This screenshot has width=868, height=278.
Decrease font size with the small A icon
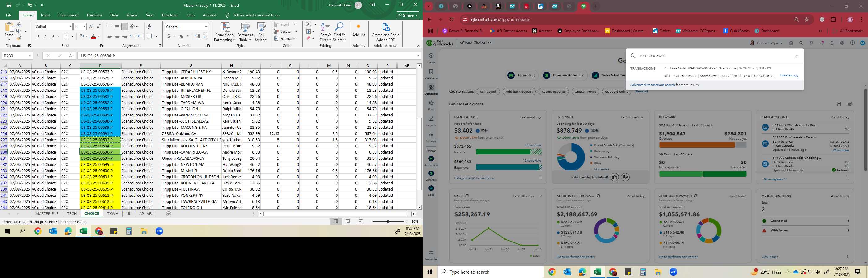tap(98, 27)
